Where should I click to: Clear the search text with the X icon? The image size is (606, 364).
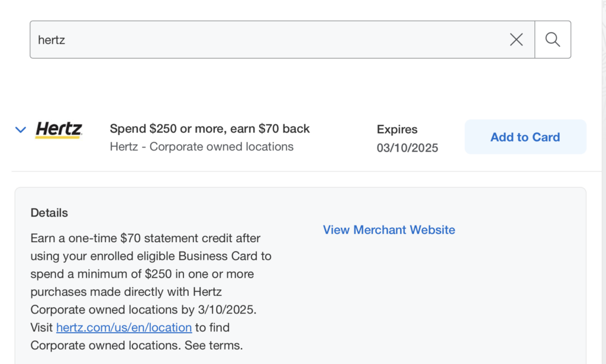pyautogui.click(x=516, y=40)
